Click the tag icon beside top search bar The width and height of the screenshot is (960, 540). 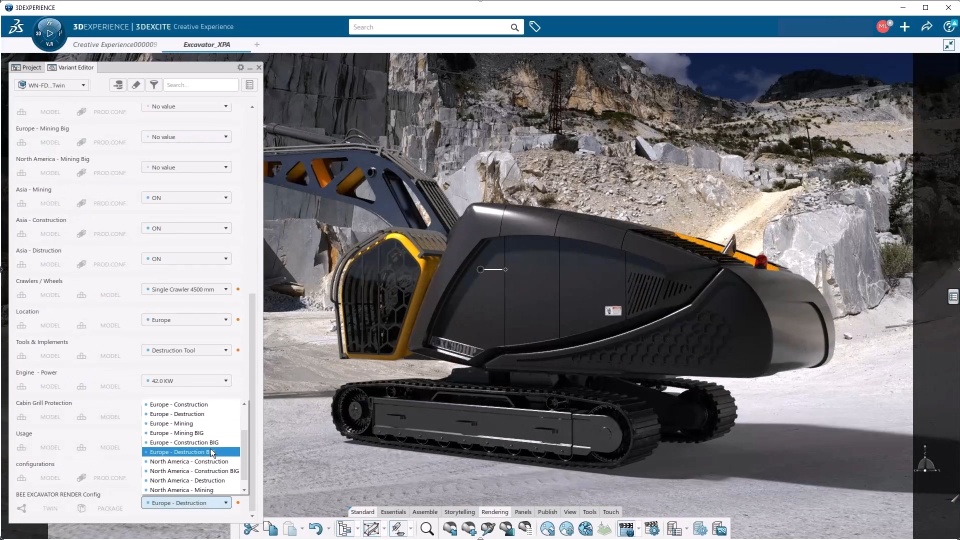coord(535,27)
